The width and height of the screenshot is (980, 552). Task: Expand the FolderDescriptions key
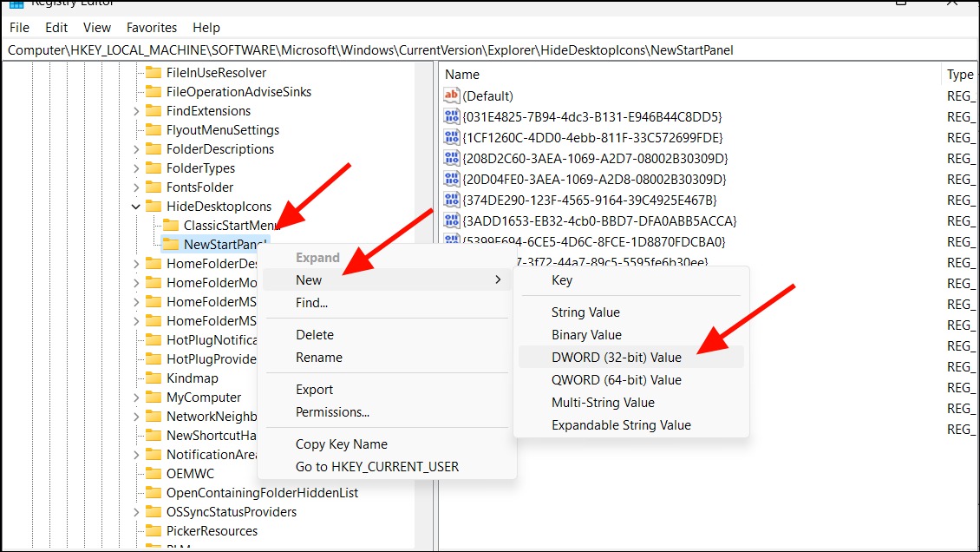click(136, 149)
